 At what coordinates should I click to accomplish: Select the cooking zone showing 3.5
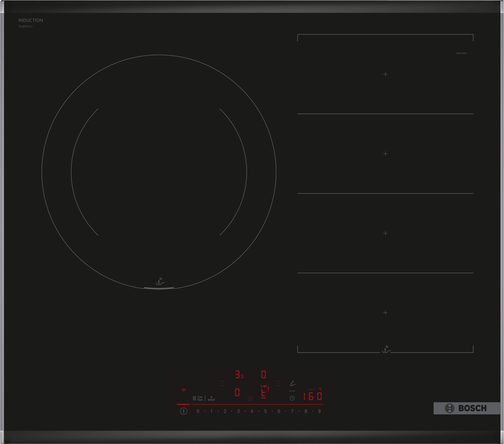point(239,375)
